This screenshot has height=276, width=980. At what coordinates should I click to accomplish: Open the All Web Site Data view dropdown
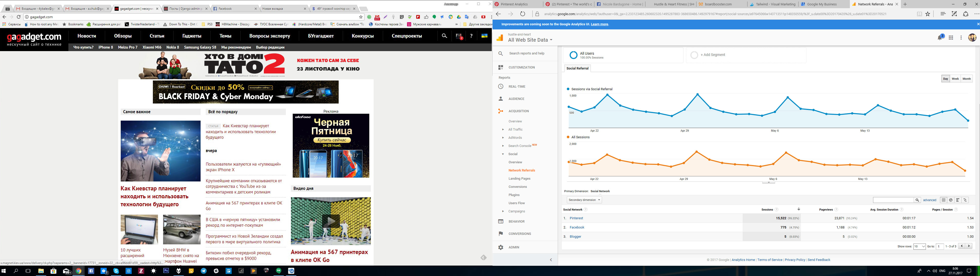click(x=530, y=40)
